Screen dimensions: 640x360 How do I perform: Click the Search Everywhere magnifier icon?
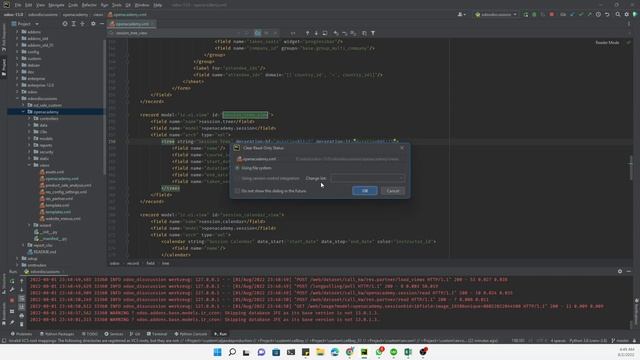(x=618, y=14)
